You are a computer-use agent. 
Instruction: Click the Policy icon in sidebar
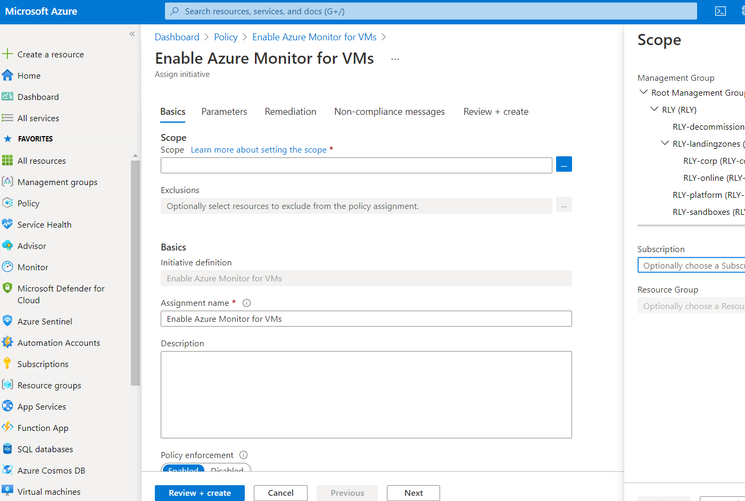coord(7,203)
